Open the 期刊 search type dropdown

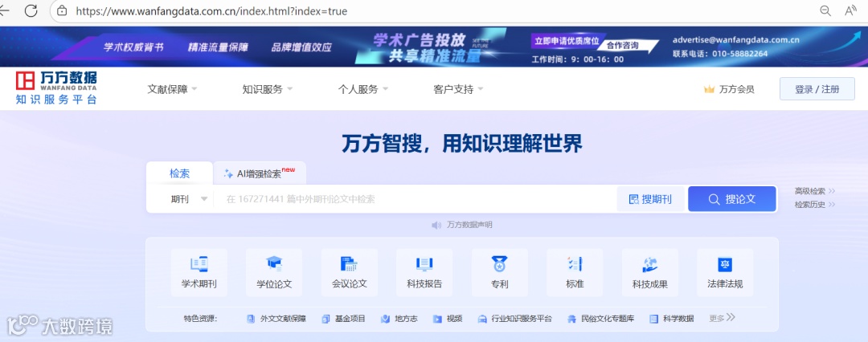click(x=189, y=199)
